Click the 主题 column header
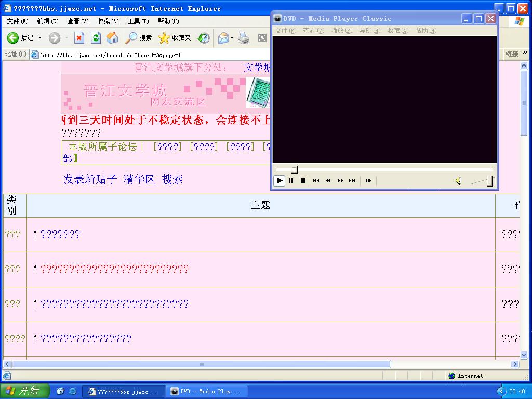 [261, 205]
